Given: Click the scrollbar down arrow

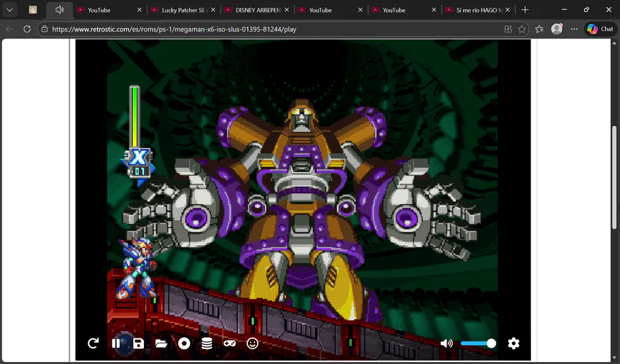Looking at the screenshot, I should [614, 358].
